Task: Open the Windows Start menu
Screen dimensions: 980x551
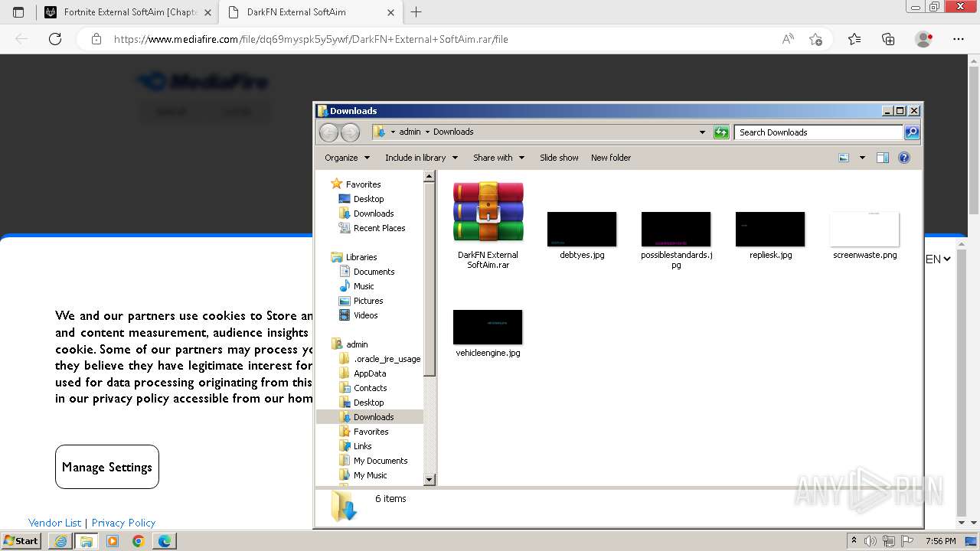Action: click(x=21, y=540)
